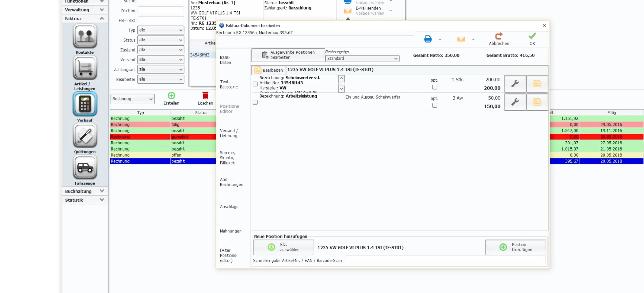Click the note icon for Arbeitsleistung position
The height and width of the screenshot is (293, 644).
[537, 102]
